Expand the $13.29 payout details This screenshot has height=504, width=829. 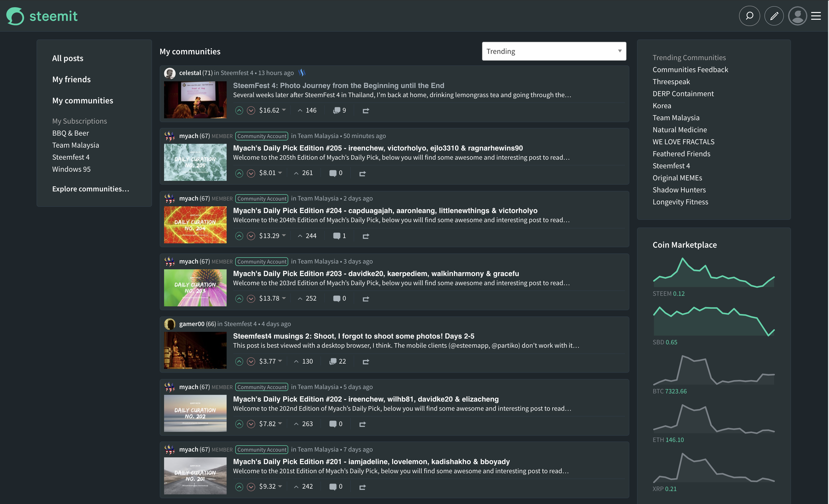point(273,236)
